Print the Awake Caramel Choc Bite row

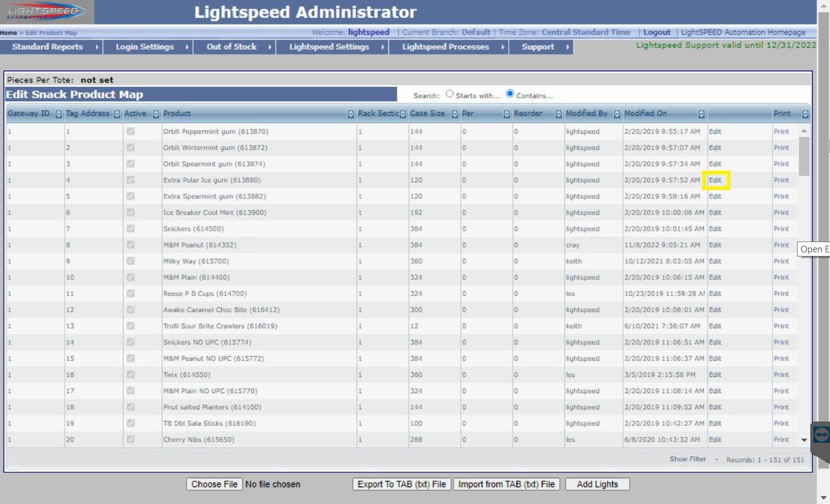(781, 310)
